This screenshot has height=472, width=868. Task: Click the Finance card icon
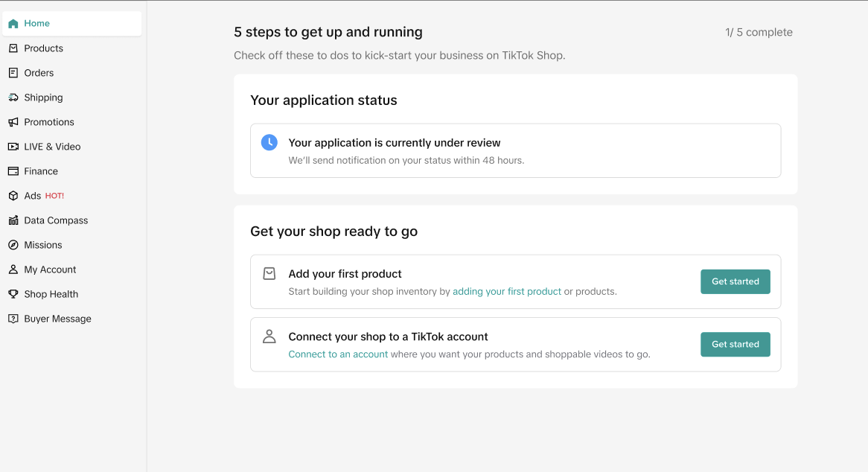point(13,171)
